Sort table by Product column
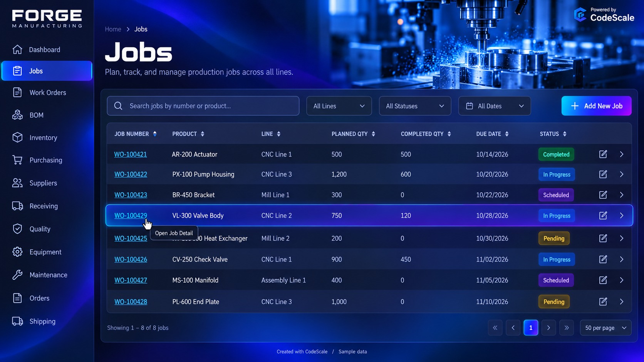644x362 pixels. 203,134
